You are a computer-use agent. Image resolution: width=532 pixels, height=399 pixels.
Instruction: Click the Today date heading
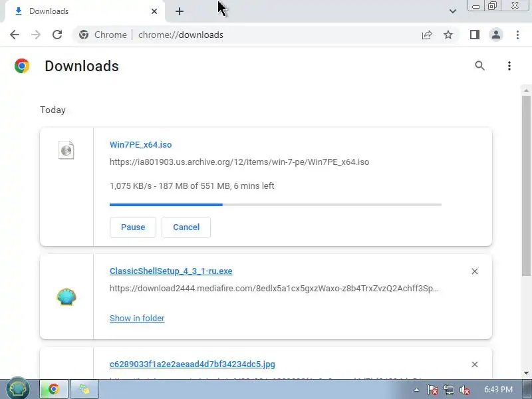(53, 110)
